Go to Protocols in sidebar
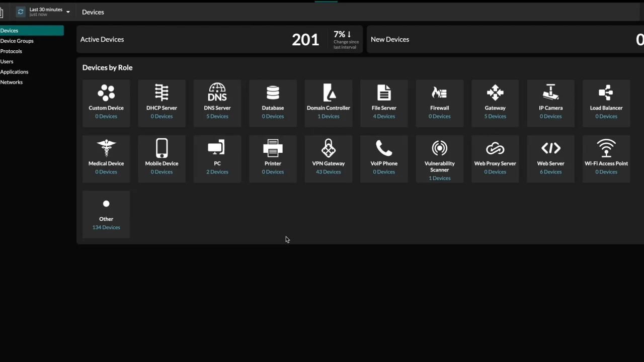 11,51
